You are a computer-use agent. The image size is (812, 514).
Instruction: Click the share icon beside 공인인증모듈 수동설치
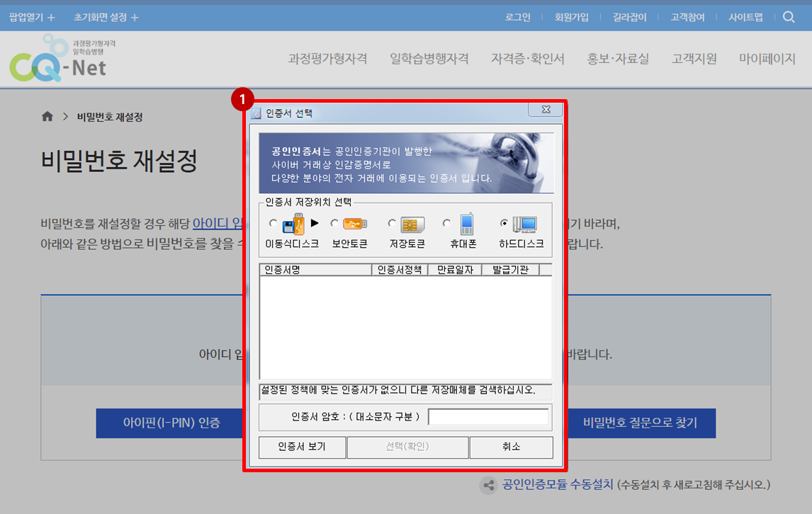pyautogui.click(x=487, y=485)
